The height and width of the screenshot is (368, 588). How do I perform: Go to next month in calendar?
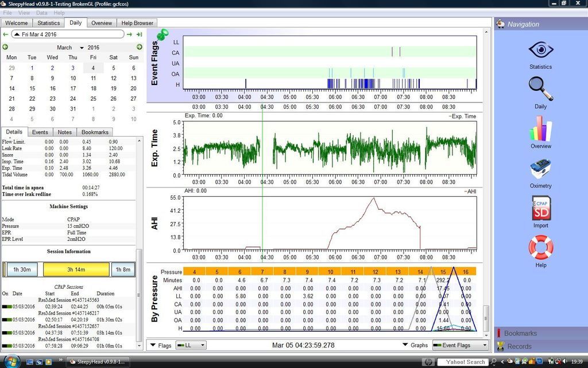tap(139, 47)
